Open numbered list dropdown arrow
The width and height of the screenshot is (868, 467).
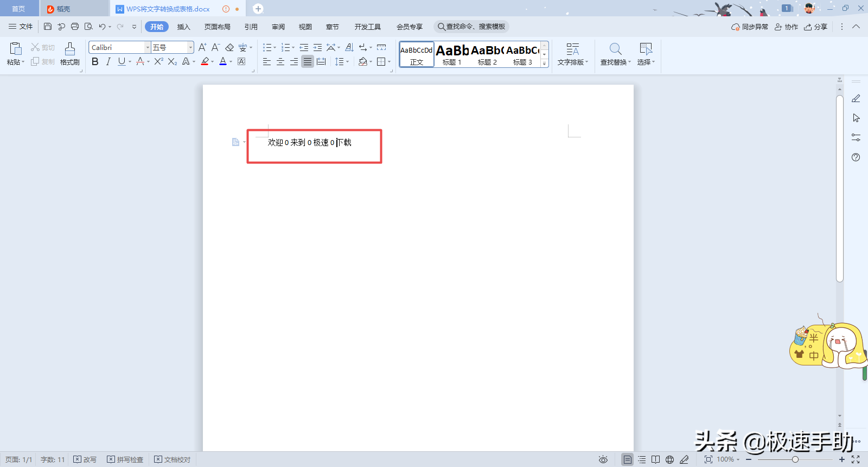click(x=293, y=48)
